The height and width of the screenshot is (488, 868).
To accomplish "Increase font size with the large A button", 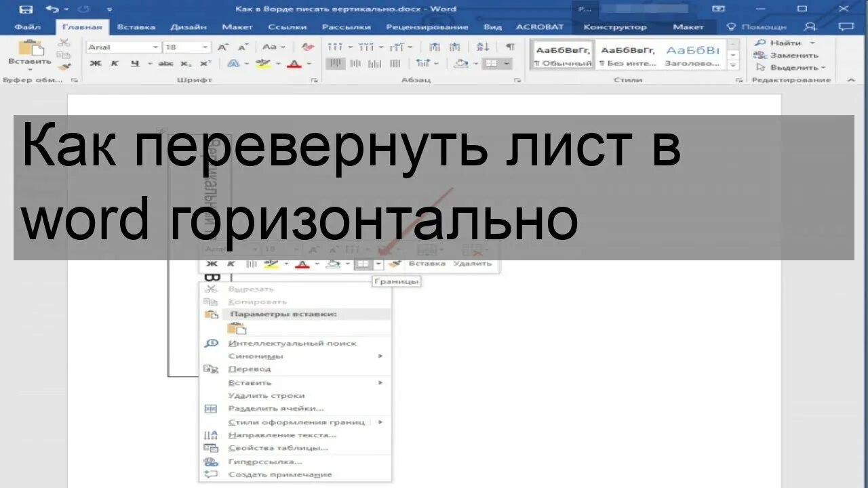I will (x=223, y=47).
